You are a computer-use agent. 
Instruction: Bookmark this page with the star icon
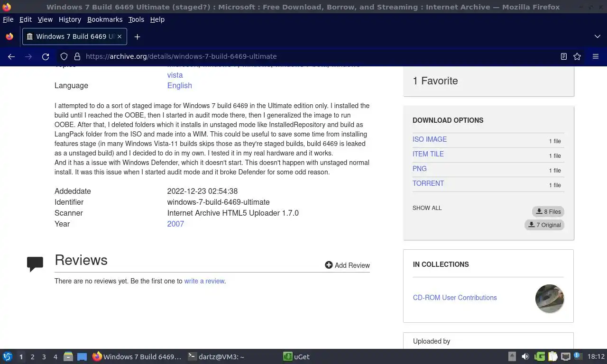coord(577,56)
